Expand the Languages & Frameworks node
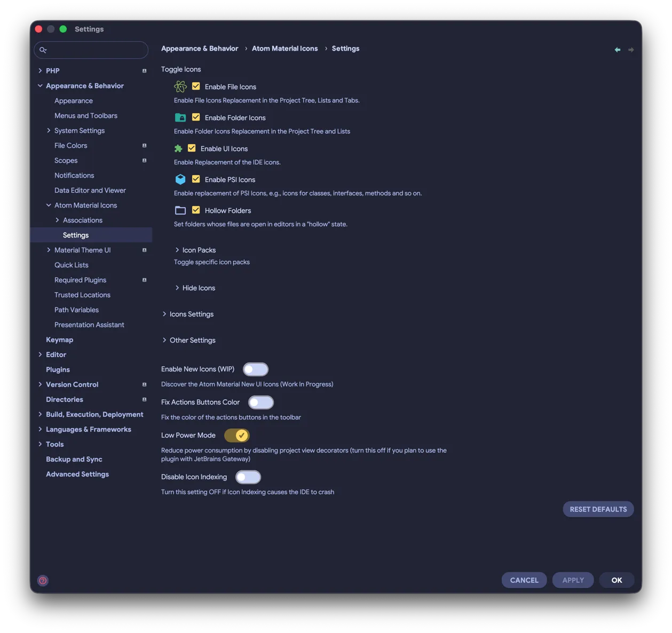The image size is (672, 633). click(40, 429)
